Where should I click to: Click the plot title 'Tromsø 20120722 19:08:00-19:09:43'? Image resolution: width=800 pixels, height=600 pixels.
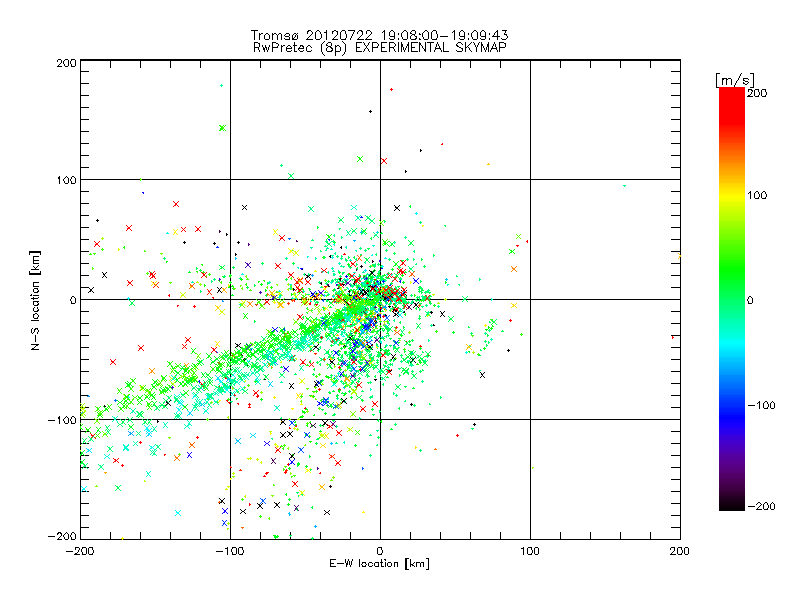[x=379, y=35]
